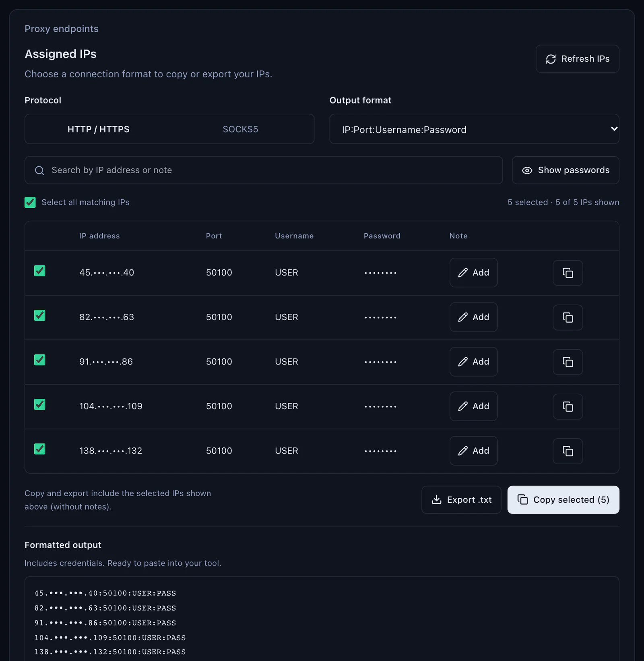Click the Note column header
Screen dimensions: 644x661
click(458, 236)
